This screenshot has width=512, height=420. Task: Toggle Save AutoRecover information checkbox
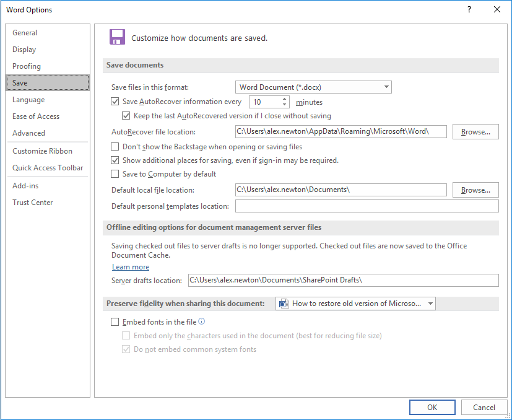pyautogui.click(x=115, y=102)
